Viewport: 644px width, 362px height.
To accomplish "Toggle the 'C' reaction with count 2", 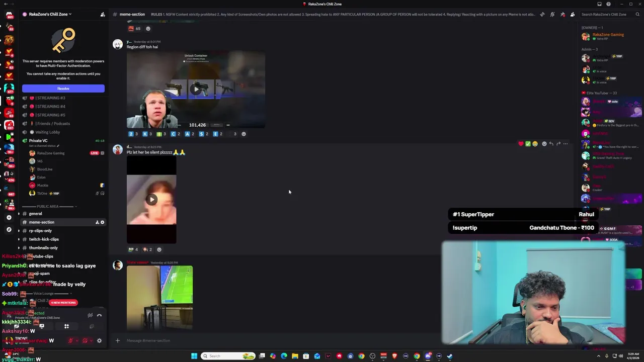I will click(x=176, y=134).
